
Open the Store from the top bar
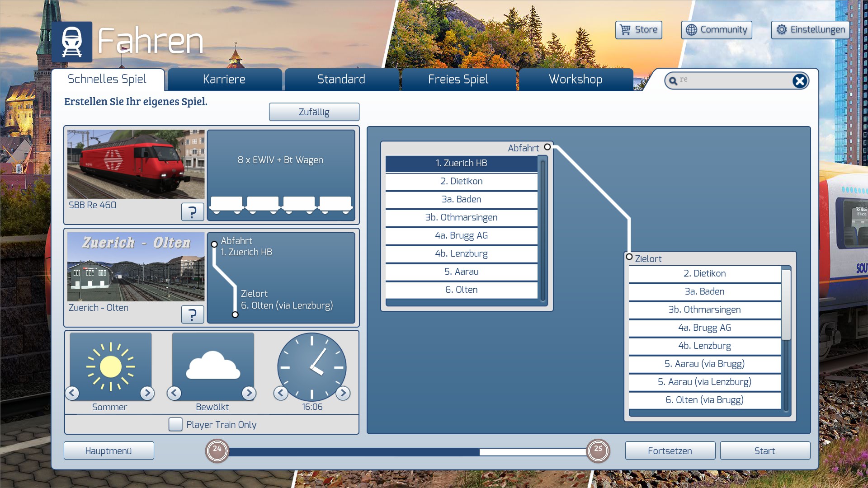638,30
